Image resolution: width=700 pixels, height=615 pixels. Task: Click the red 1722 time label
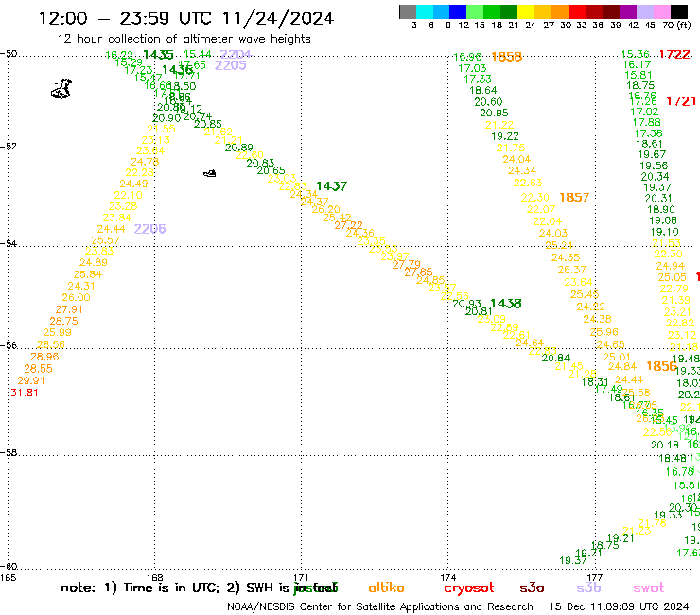(x=674, y=55)
